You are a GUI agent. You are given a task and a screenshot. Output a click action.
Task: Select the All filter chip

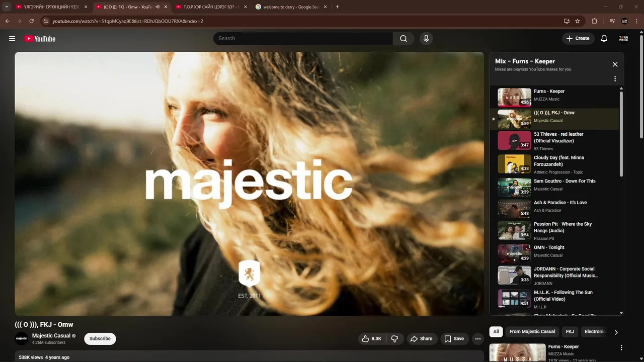click(496, 332)
